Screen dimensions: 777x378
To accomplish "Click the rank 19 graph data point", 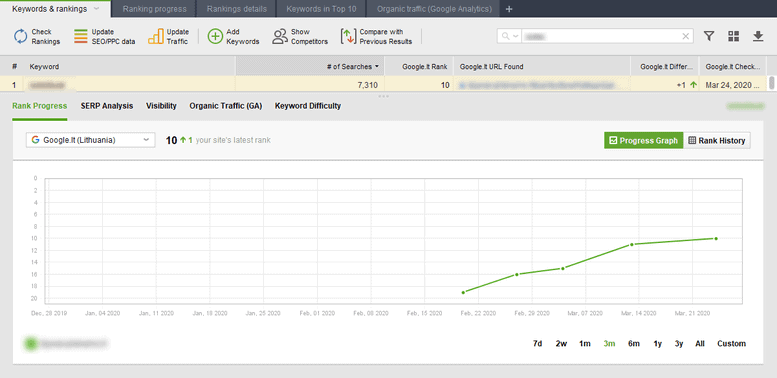I will (463, 292).
